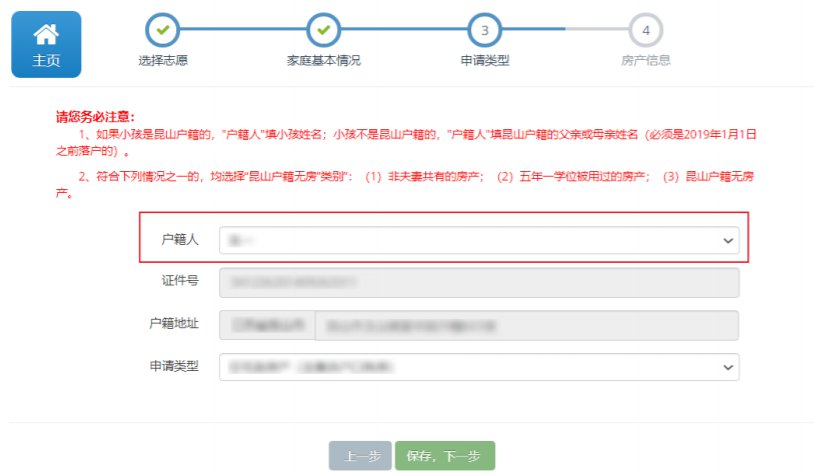814x476 pixels.
Task: Click the chevron arrow in 户籍人 field
Action: tap(727, 241)
